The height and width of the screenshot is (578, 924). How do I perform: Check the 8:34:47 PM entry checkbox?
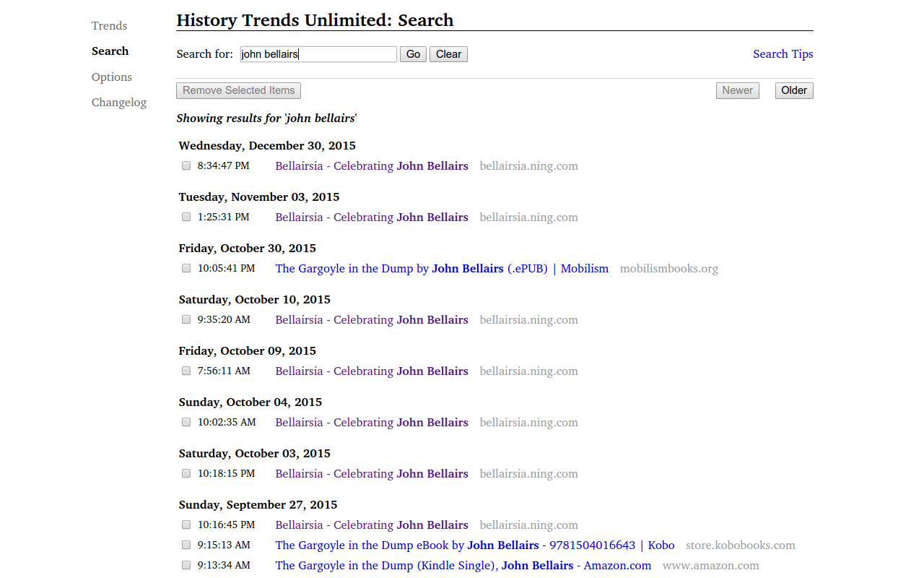click(x=186, y=165)
